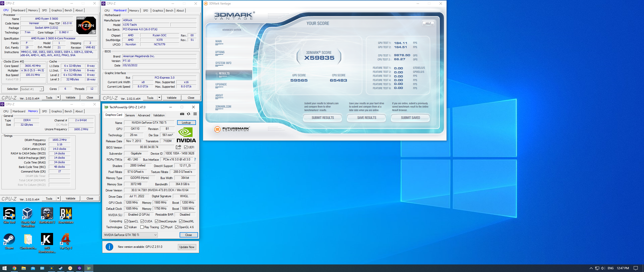Select the Battlefield 3 desktop icon
The image size is (644, 272).
[x=47, y=215]
